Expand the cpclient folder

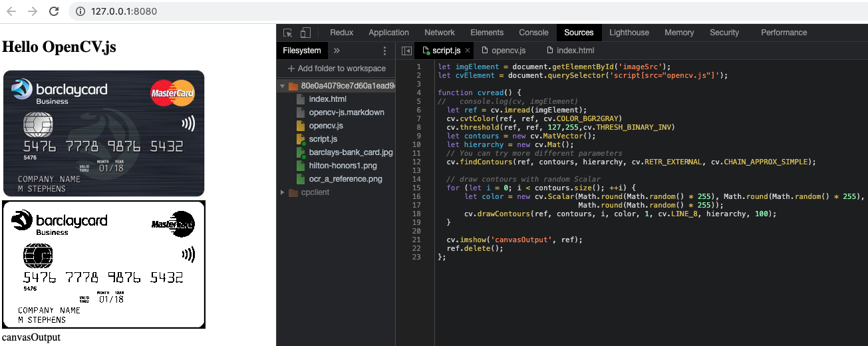[282, 192]
